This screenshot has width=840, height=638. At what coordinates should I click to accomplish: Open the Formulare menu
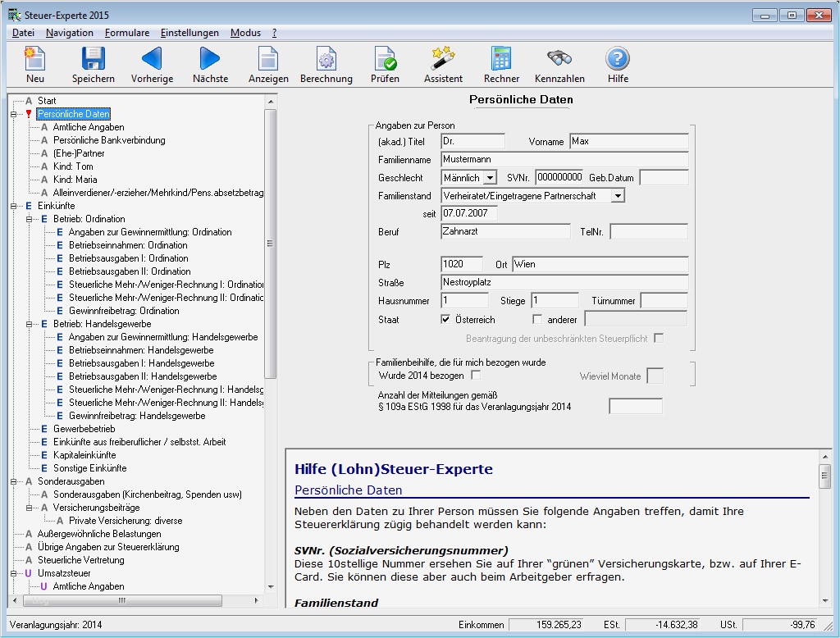(x=126, y=33)
